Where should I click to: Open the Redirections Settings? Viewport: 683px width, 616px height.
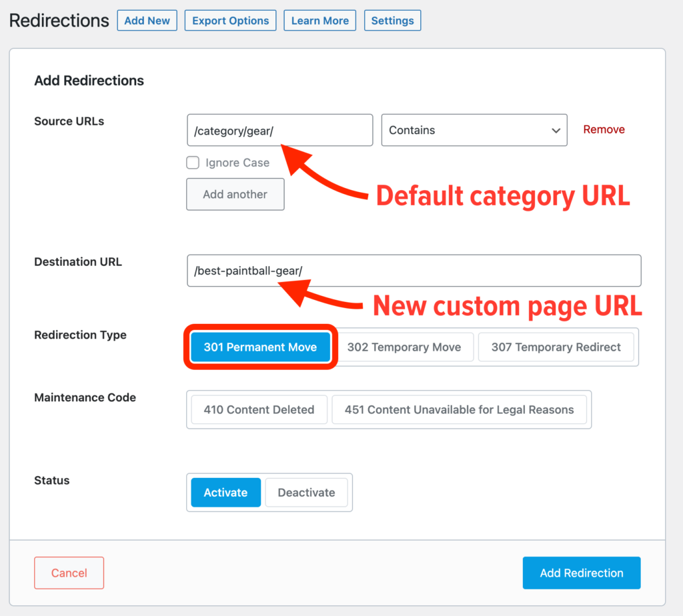(x=392, y=21)
